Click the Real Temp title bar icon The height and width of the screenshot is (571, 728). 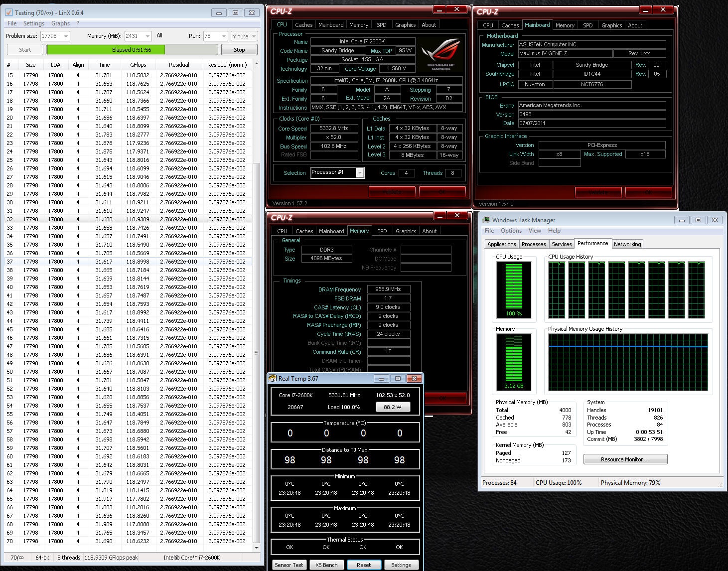(x=273, y=378)
